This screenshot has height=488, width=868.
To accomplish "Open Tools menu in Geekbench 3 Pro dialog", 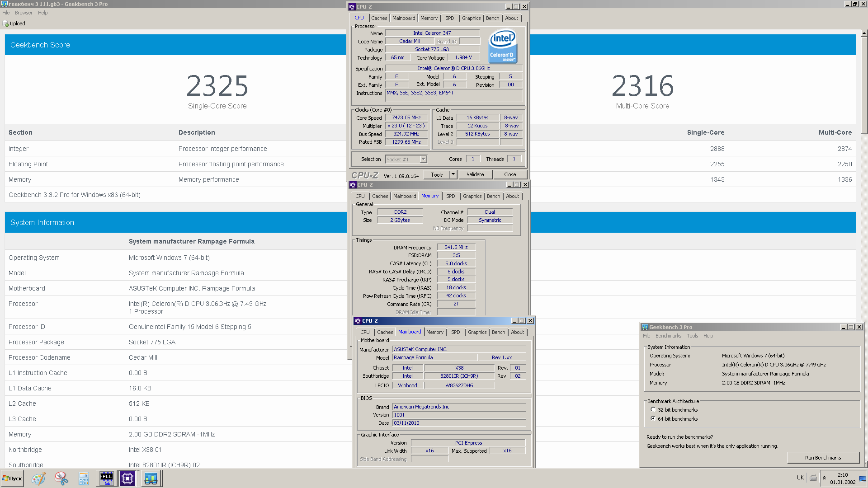I will [x=692, y=336].
